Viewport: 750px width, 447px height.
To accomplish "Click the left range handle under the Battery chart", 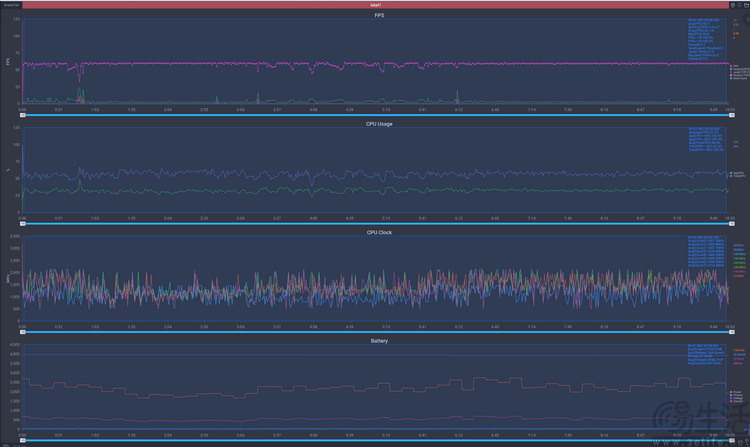I will [x=22, y=440].
